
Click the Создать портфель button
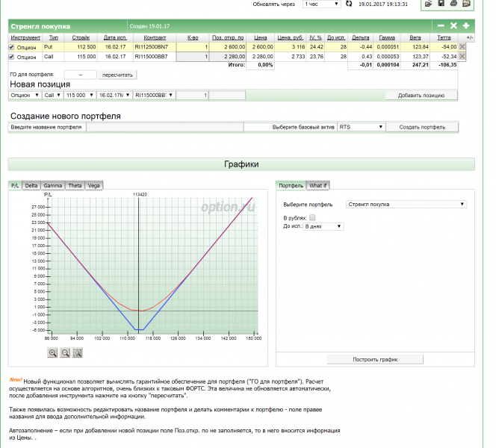click(x=422, y=127)
